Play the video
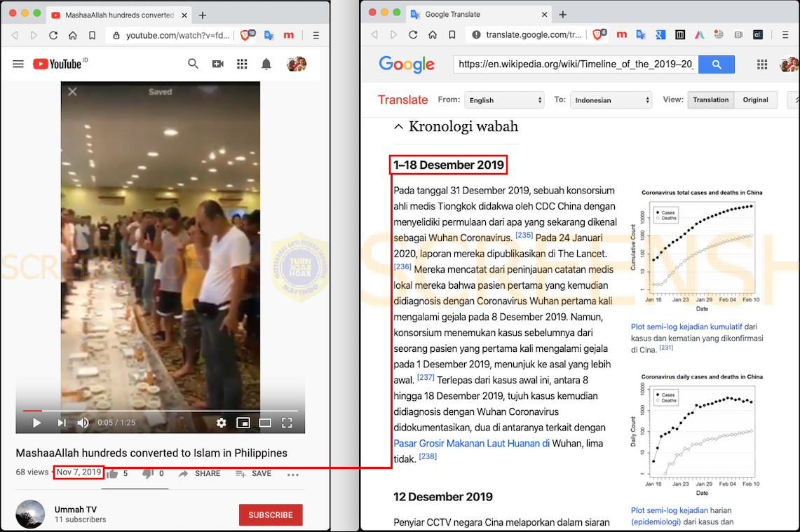 click(36, 423)
